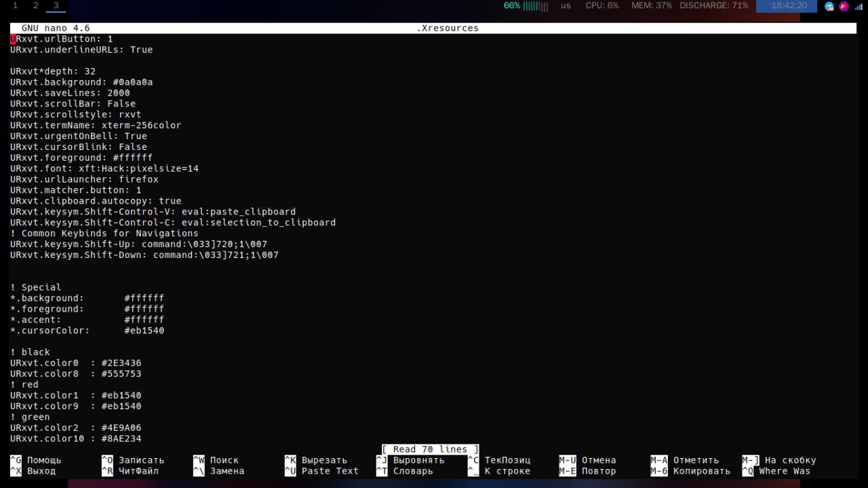Click the ^O Записать write shortcut

[x=133, y=460]
